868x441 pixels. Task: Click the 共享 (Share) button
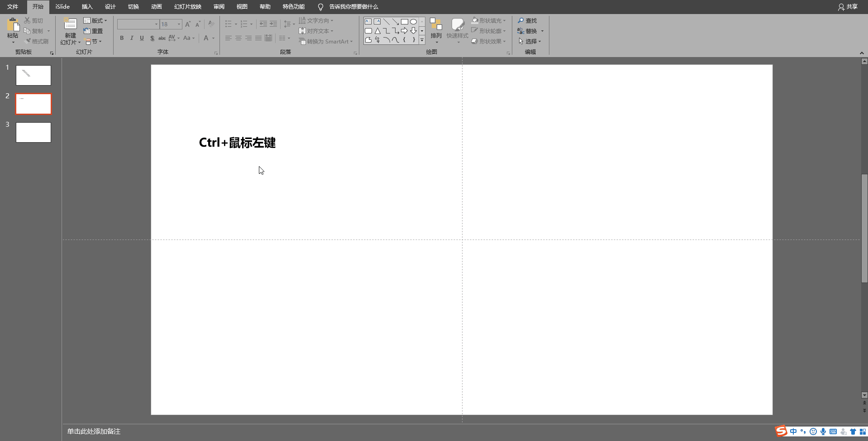(848, 7)
